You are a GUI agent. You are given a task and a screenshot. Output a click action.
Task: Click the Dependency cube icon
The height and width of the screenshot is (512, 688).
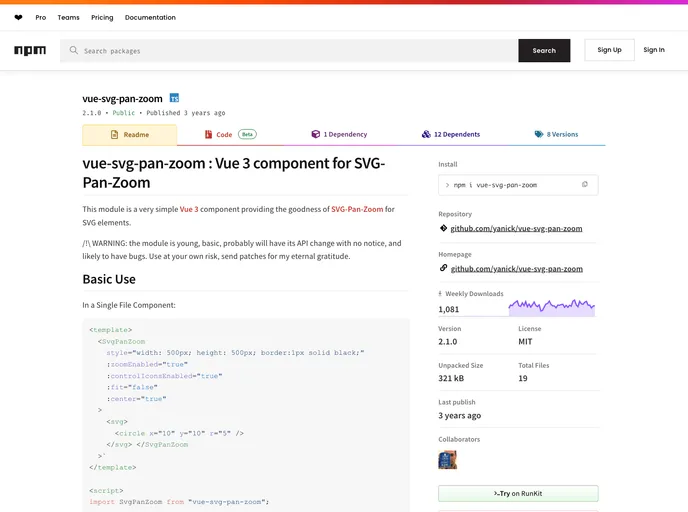pyautogui.click(x=315, y=134)
